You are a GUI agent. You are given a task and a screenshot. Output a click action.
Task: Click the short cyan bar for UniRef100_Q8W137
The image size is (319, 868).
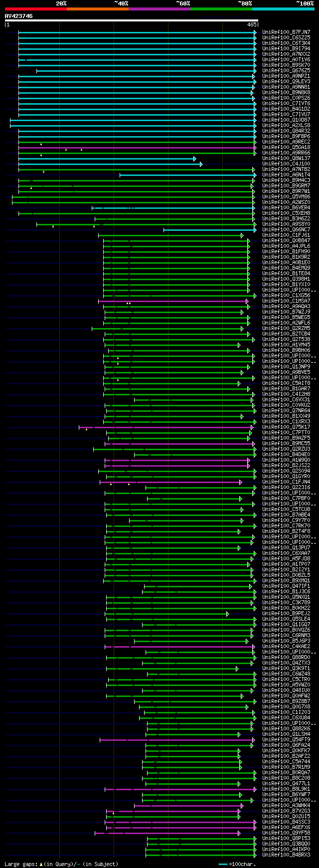pyautogui.click(x=107, y=158)
